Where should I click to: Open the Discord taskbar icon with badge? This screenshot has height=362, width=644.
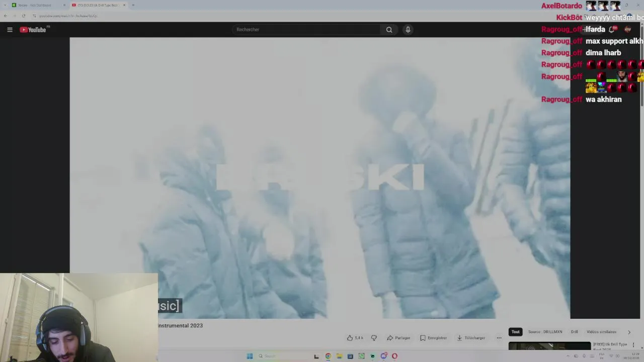pos(383,356)
